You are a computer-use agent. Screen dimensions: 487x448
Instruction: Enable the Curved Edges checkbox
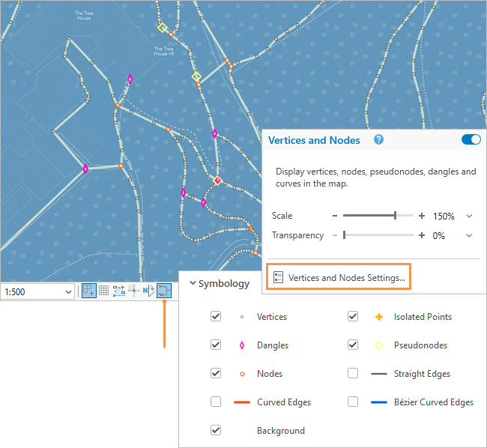point(216,402)
